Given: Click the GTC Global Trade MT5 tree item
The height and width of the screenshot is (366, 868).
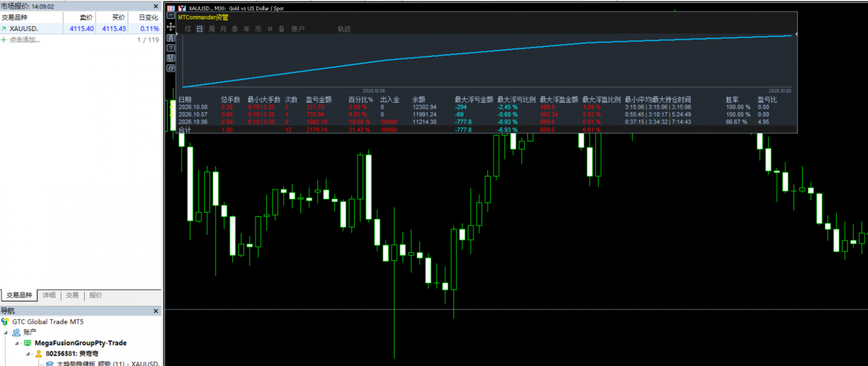Looking at the screenshot, I should point(48,322).
